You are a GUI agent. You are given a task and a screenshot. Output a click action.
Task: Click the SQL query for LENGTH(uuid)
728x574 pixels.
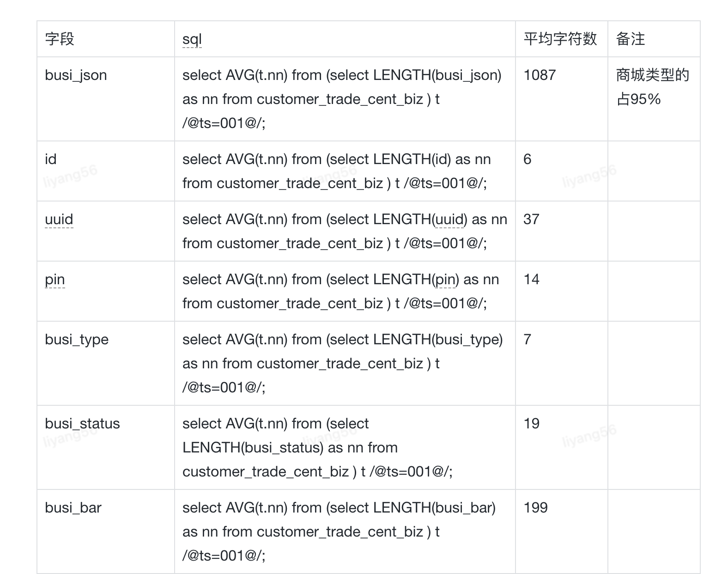[345, 231]
